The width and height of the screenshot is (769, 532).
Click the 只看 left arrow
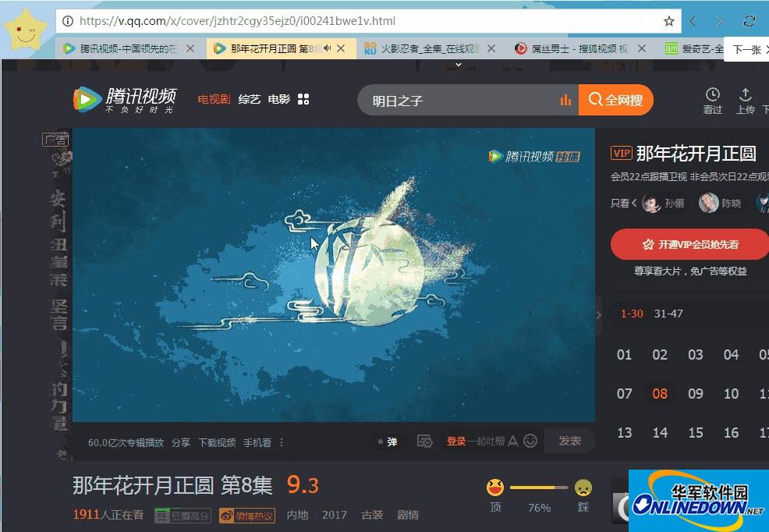point(633,203)
